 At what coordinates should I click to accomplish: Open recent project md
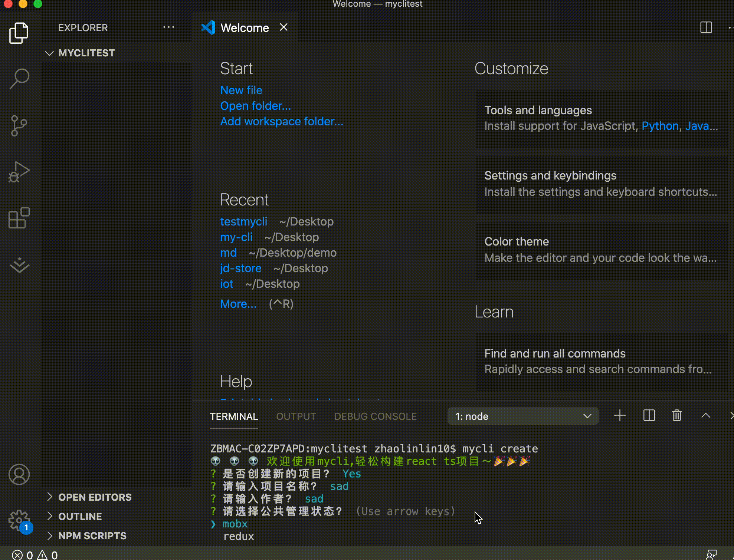pyautogui.click(x=228, y=253)
